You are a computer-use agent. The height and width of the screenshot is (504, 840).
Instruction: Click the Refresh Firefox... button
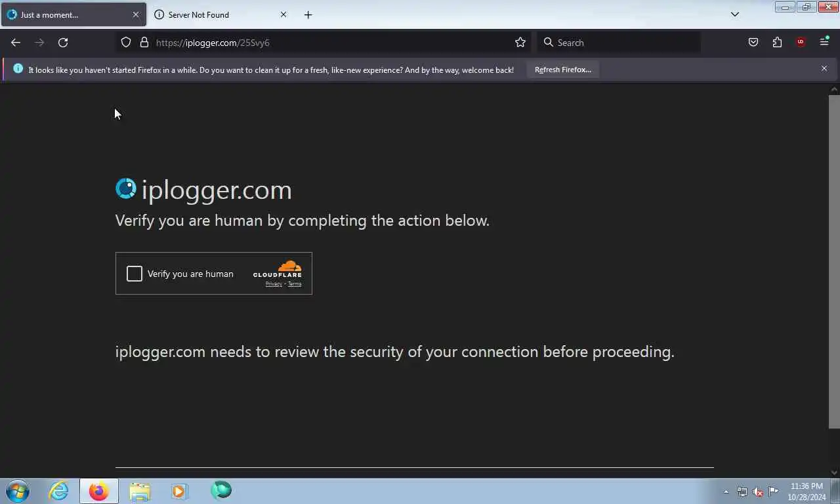563,70
